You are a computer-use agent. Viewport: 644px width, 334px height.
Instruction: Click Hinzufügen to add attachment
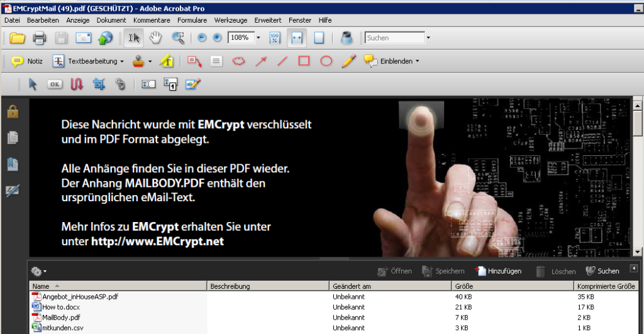[498, 271]
